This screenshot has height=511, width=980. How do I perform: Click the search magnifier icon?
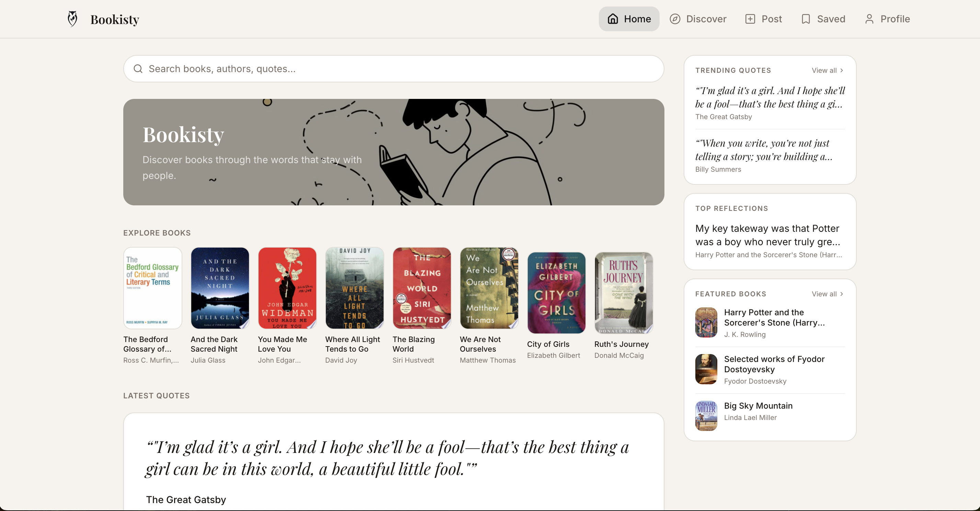[138, 69]
